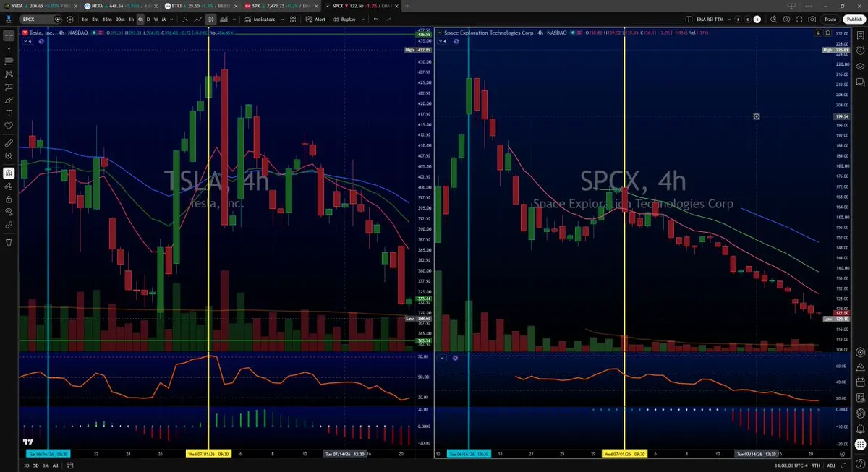Select the 1D date range
Image resolution: width=868 pixels, height=472 pixels.
coord(27,465)
